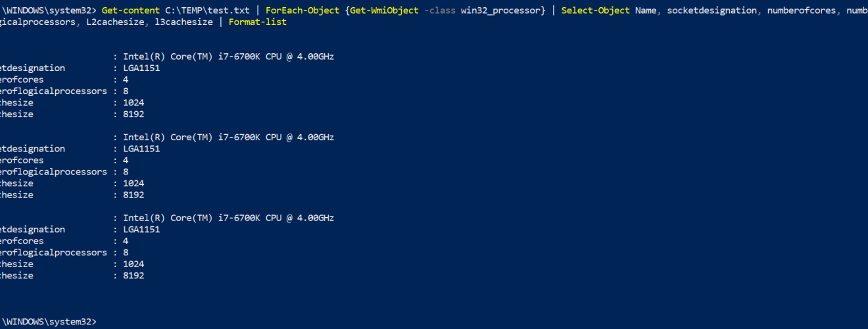This screenshot has height=329, width=868.
Task: Click the last LGA1151 value in third block
Action: pos(141,229)
